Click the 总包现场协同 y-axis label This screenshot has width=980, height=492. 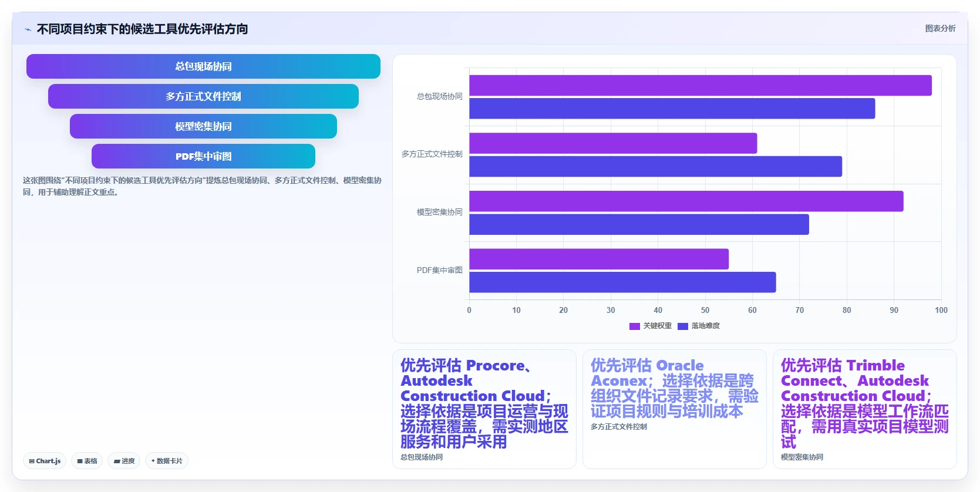440,96
